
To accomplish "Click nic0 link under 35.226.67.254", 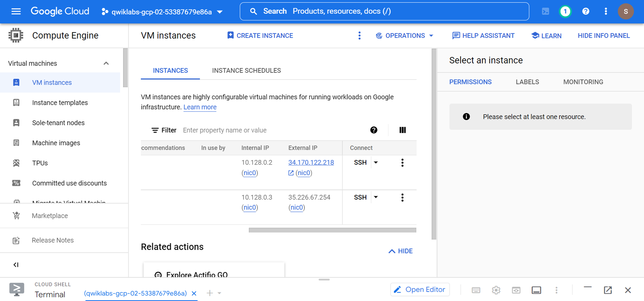I will 297,208.
